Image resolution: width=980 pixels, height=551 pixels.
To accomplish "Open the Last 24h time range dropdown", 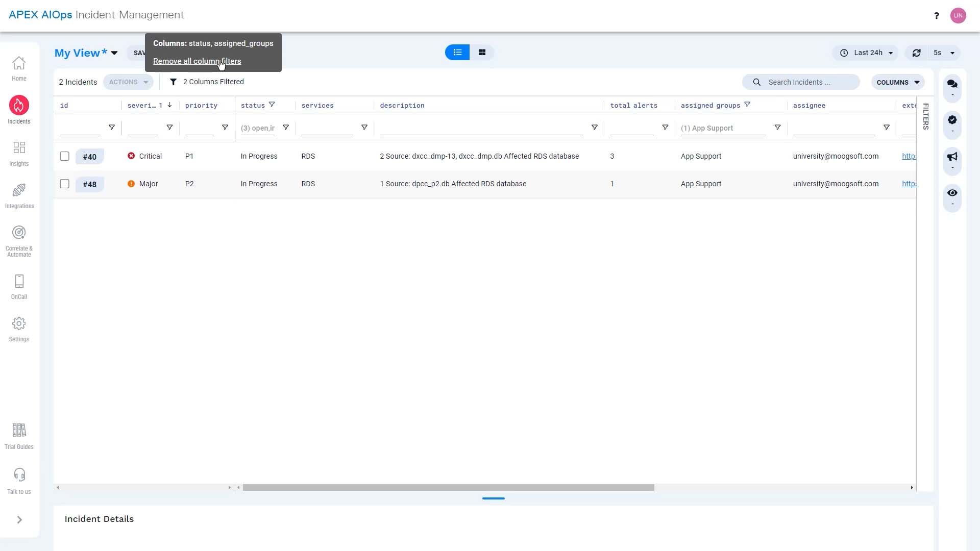I will tap(866, 53).
